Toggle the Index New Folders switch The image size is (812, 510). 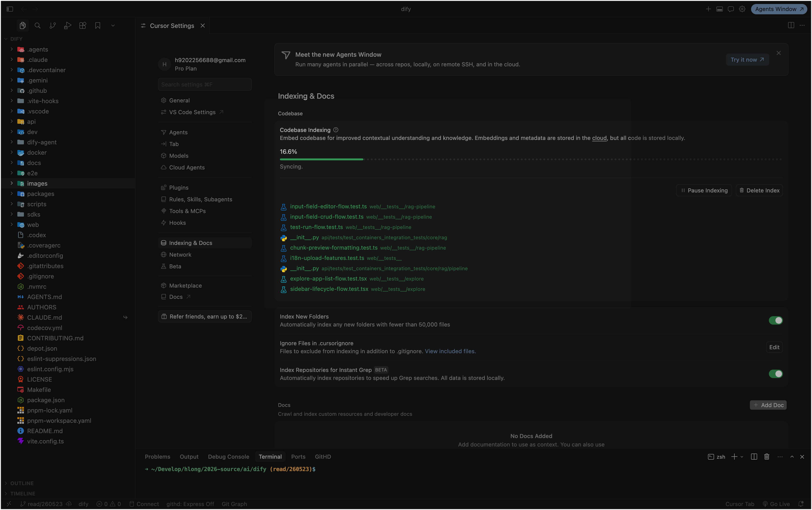coord(776,320)
